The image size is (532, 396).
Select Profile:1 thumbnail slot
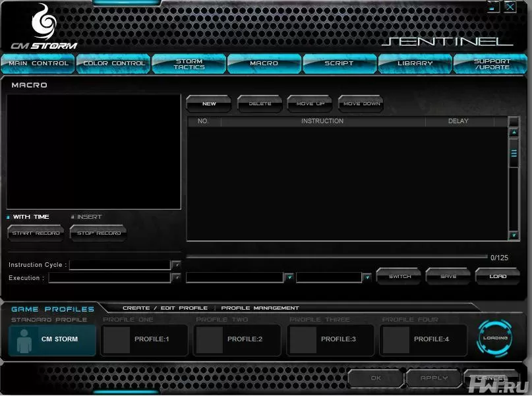tap(117, 339)
